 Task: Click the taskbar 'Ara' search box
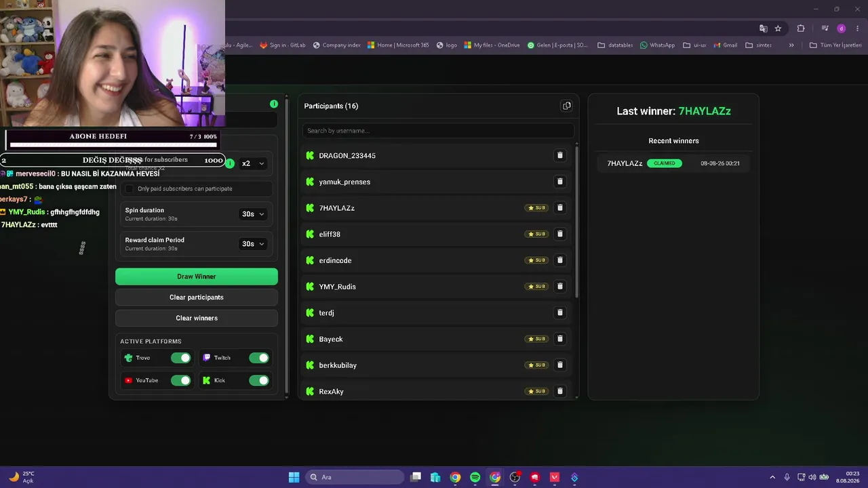point(355,477)
